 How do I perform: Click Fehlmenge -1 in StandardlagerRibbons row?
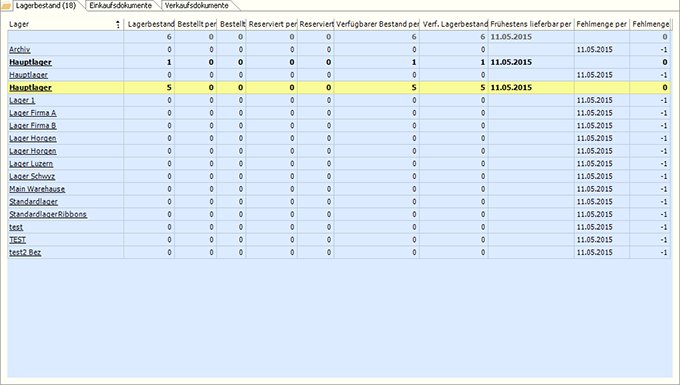pos(664,214)
